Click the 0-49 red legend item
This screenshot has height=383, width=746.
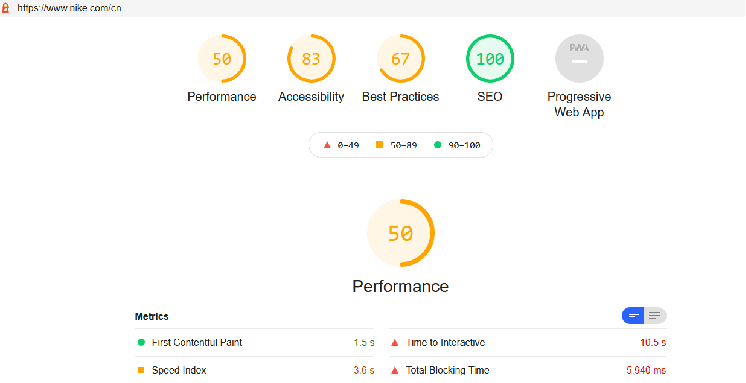point(341,145)
